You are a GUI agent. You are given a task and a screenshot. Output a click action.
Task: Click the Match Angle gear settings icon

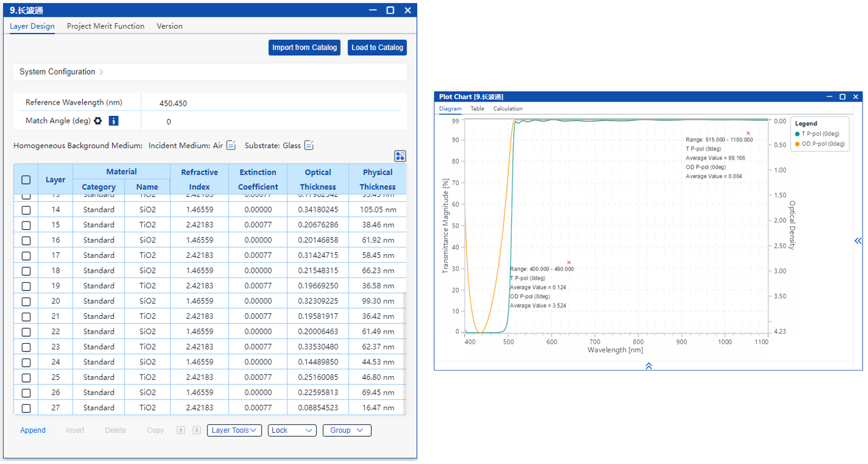coord(98,121)
